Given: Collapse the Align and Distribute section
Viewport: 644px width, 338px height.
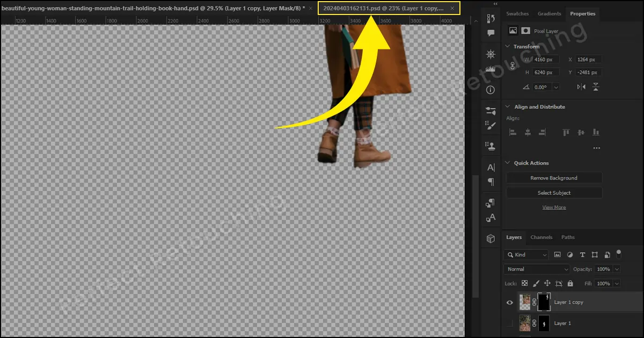Looking at the screenshot, I should tap(508, 107).
